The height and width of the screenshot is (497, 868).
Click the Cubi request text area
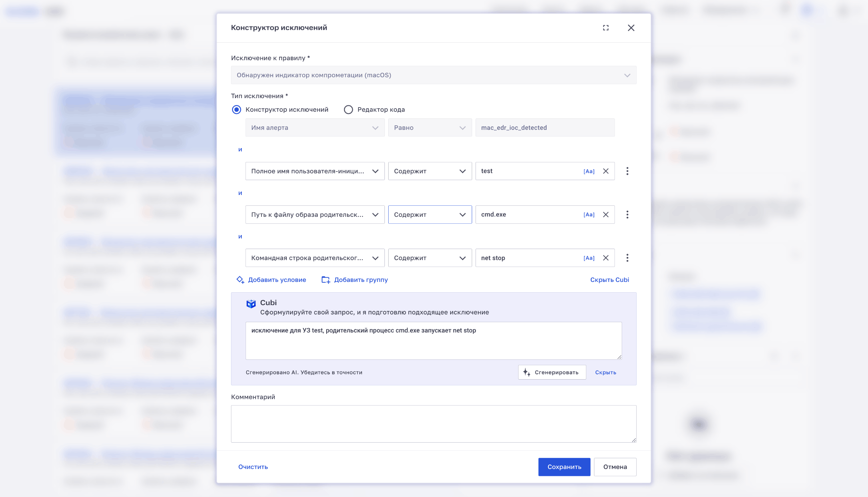coord(434,341)
